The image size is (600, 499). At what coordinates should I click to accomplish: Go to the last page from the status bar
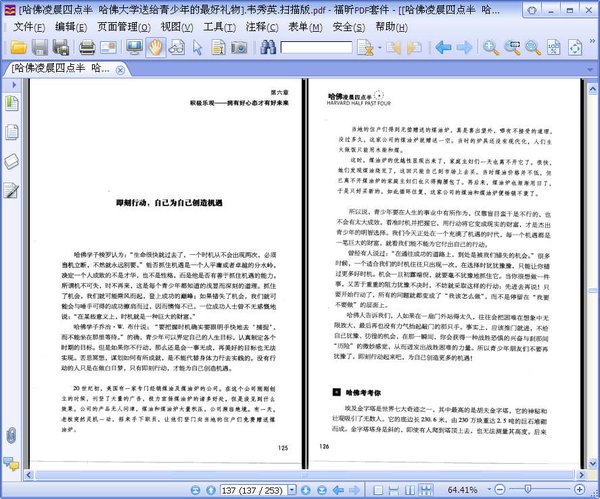point(322,490)
